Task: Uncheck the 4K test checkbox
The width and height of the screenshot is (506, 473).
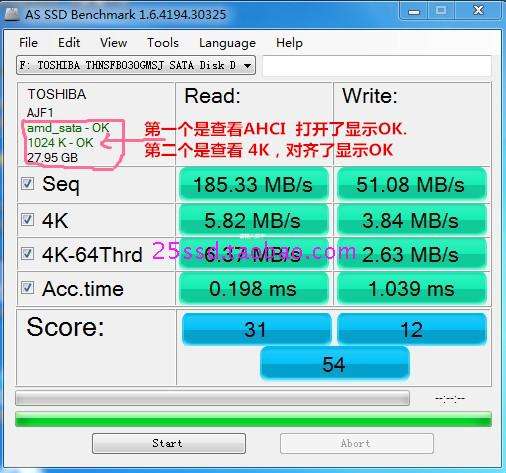Action: tap(27, 220)
